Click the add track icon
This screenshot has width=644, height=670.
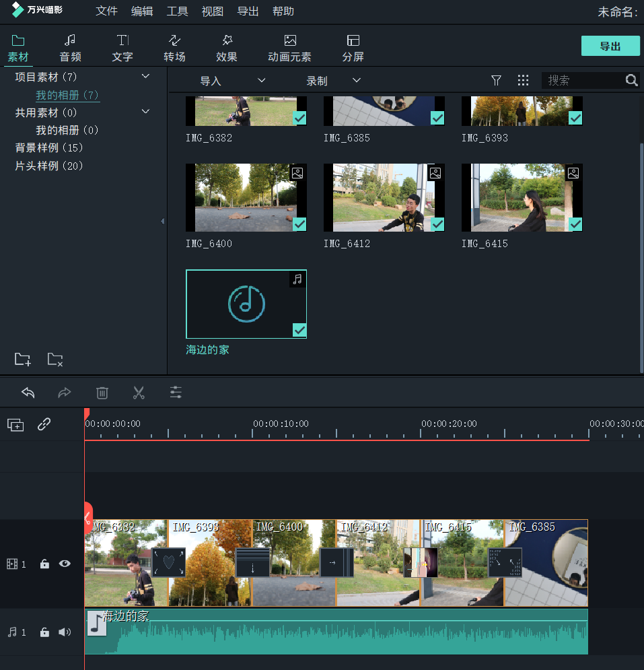click(15, 425)
